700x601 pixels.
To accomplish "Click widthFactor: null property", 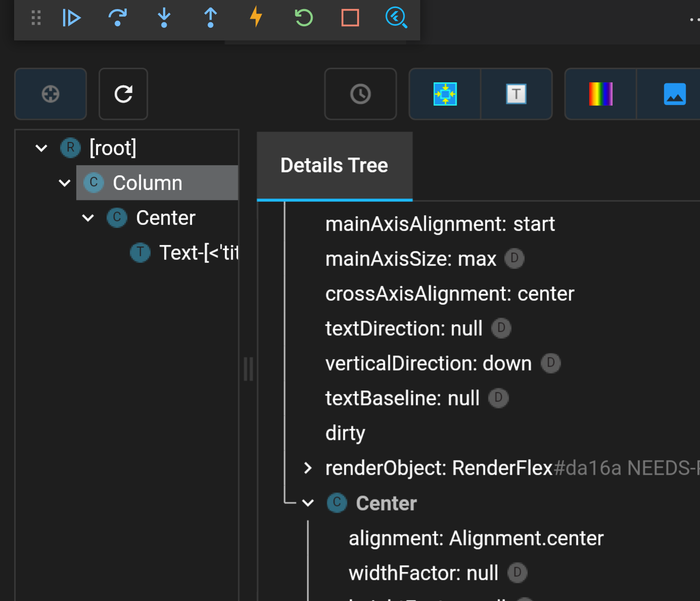I will tap(423, 573).
